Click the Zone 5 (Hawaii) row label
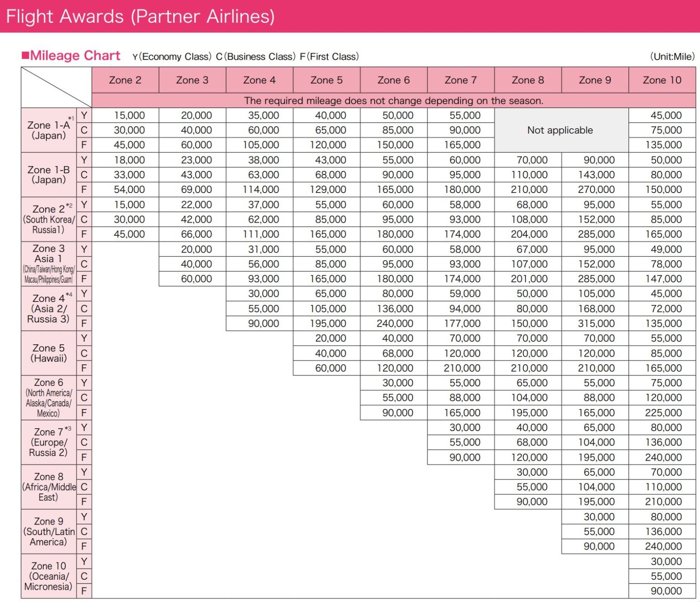The image size is (700, 602). (49, 353)
